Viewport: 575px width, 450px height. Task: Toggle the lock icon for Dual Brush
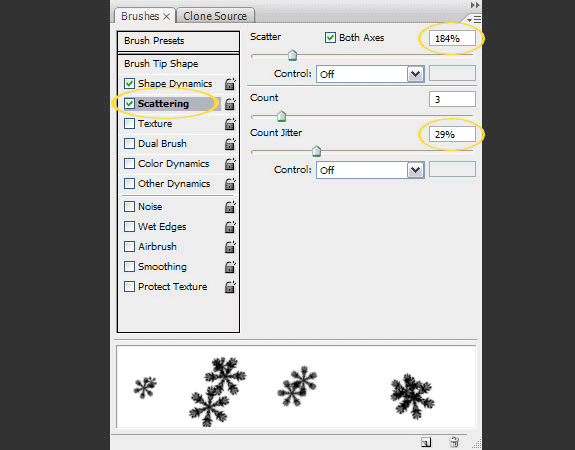(230, 144)
